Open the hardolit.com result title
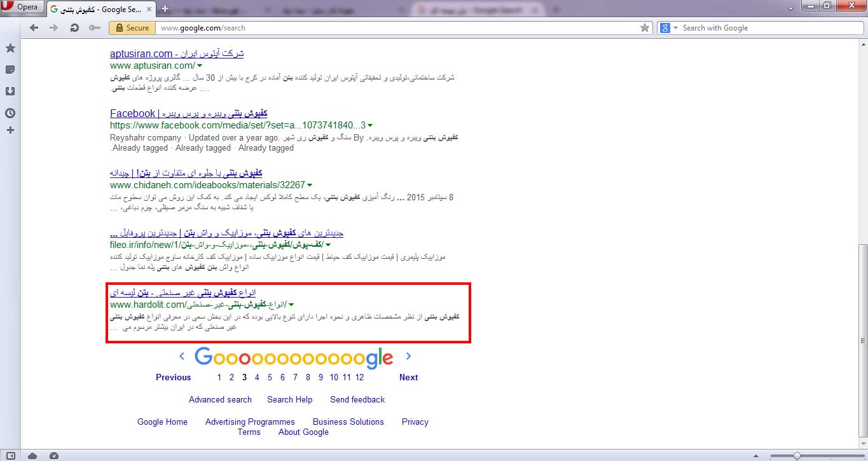 tap(183, 292)
